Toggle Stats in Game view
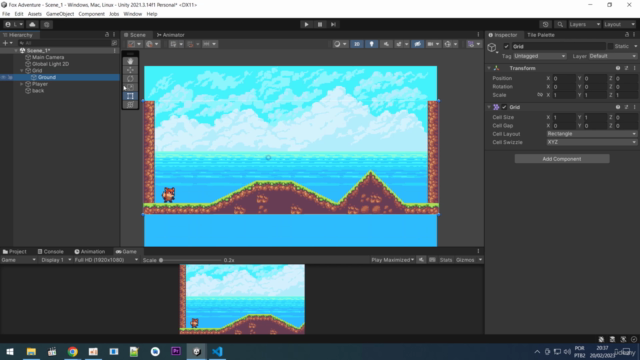 click(446, 260)
